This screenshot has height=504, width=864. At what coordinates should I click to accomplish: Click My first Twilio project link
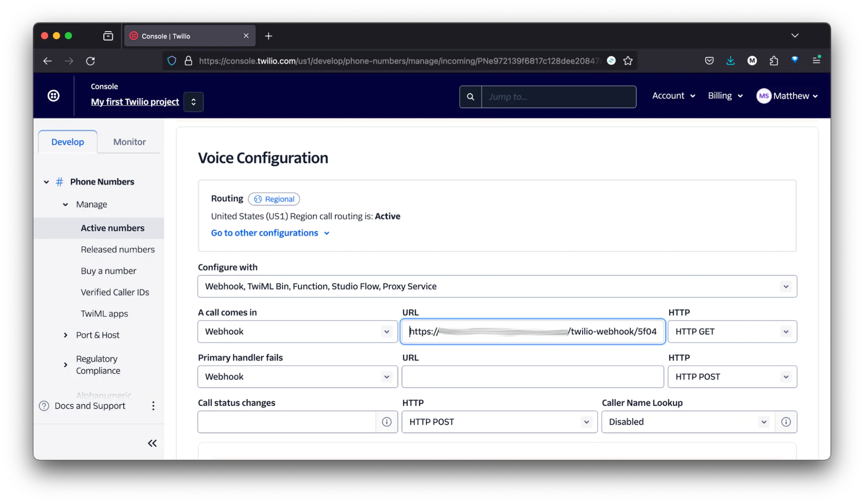tap(135, 101)
